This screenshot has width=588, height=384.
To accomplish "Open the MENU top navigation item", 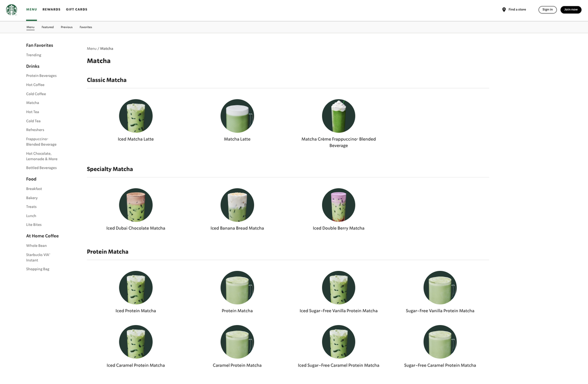I will point(32,10).
